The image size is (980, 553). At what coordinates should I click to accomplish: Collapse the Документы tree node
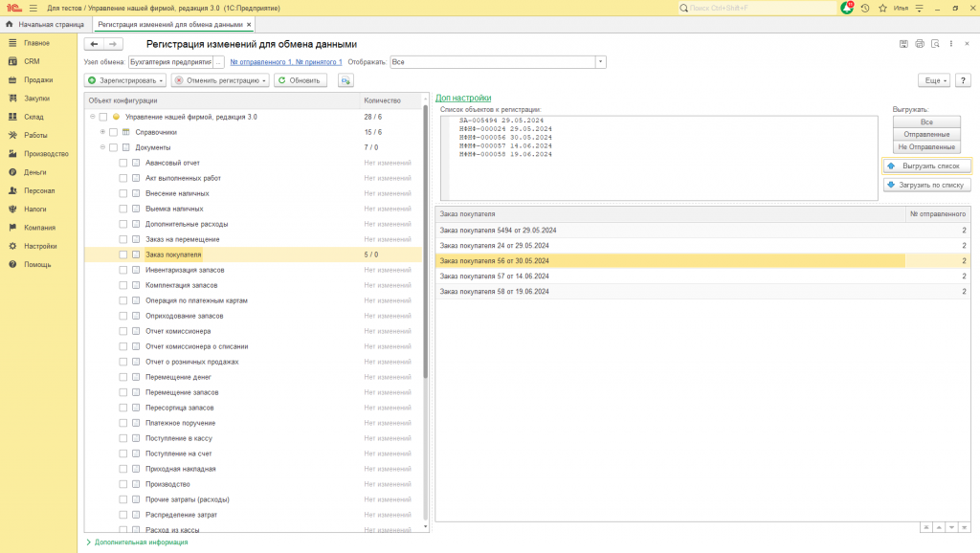pyautogui.click(x=102, y=147)
